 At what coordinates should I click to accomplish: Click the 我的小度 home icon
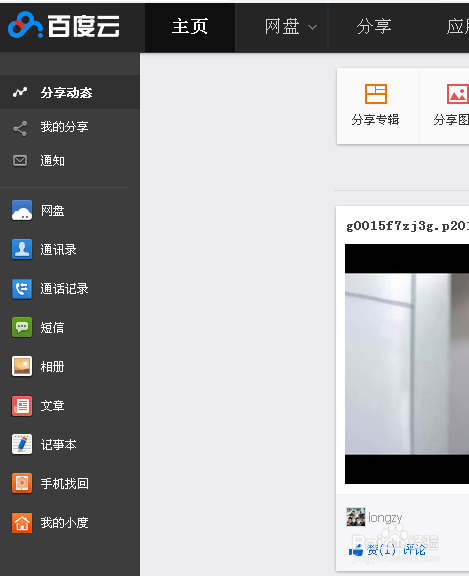pos(22,522)
